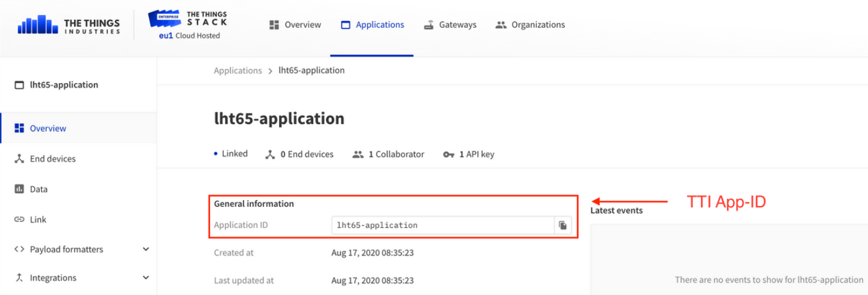The height and width of the screenshot is (295, 868).
Task: Click the Overview grid icon in header
Action: (x=274, y=25)
